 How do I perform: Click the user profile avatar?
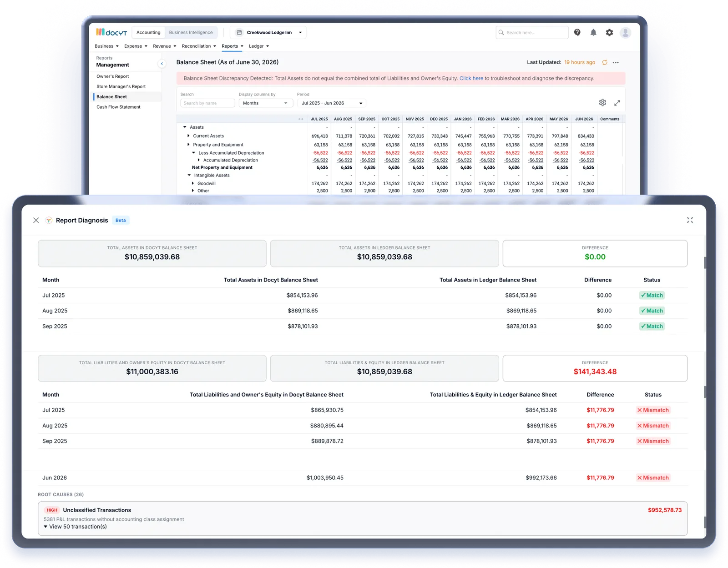point(626,32)
